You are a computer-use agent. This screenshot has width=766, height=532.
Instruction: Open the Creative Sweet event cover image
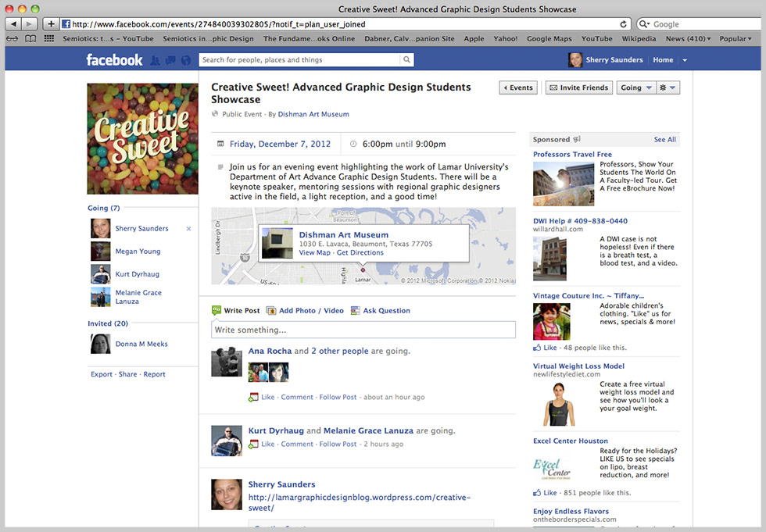[x=142, y=138]
